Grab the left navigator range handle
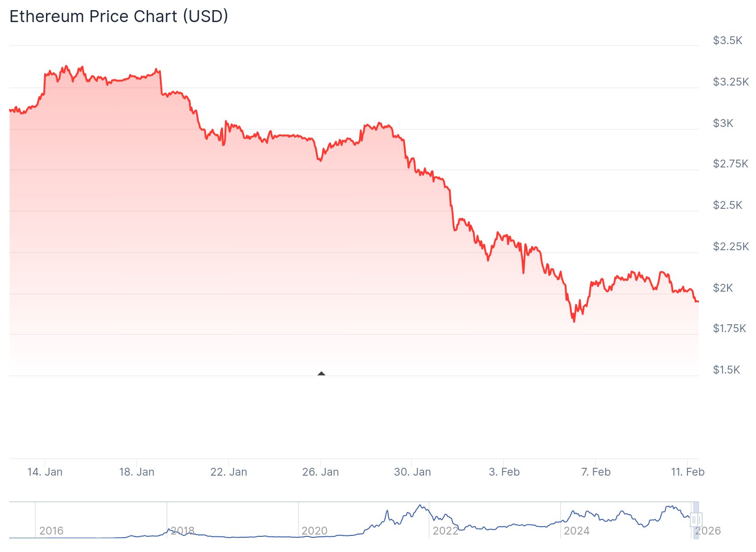756x552 pixels. (x=694, y=520)
